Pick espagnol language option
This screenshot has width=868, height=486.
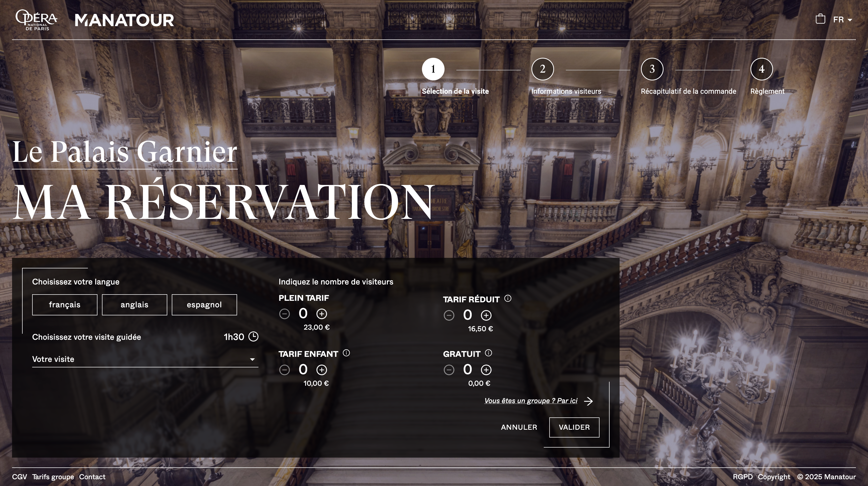(x=204, y=305)
